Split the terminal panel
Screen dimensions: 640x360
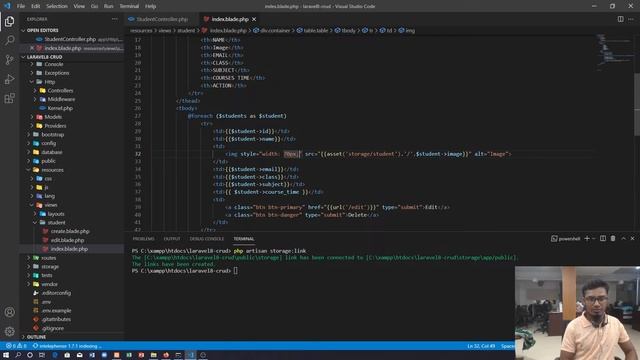coord(603,238)
